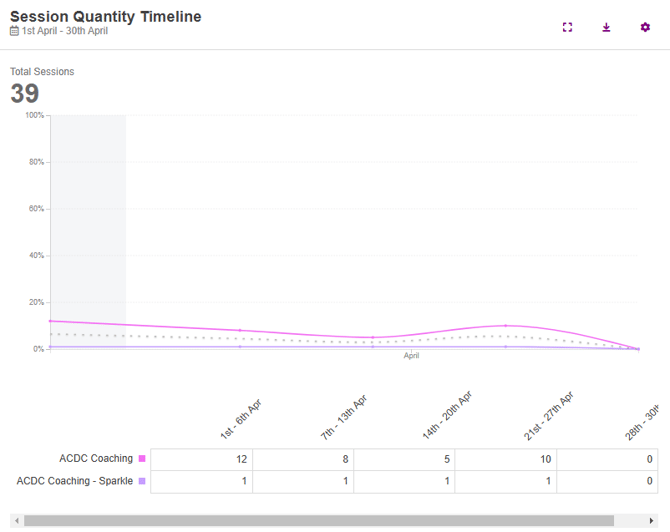
Task: Click the calendar icon beside the date range
Action: (14, 32)
